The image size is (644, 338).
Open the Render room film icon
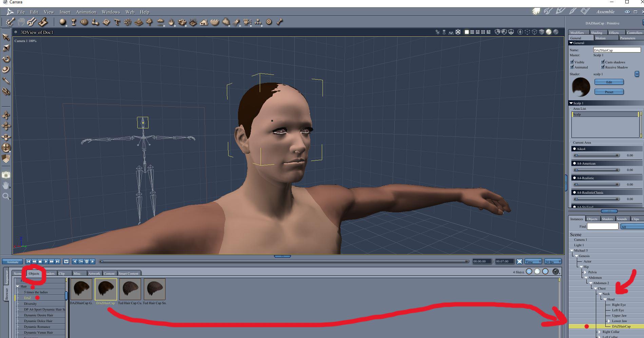point(585,11)
